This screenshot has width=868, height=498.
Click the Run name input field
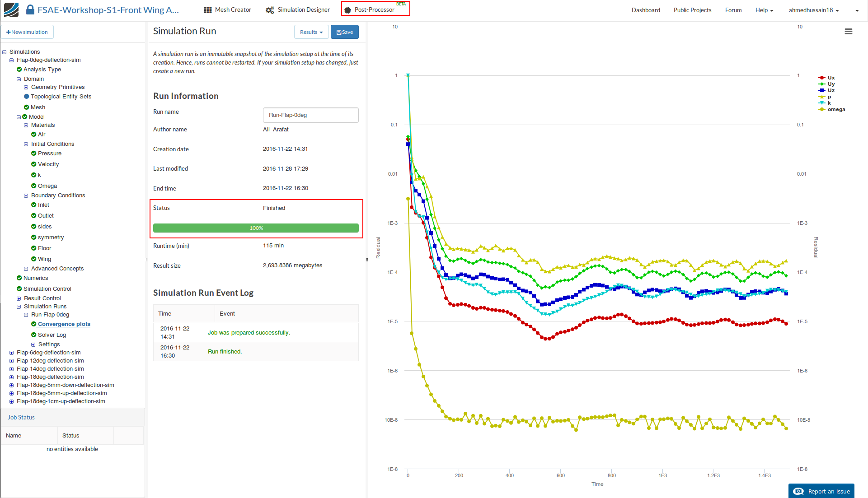click(x=310, y=115)
